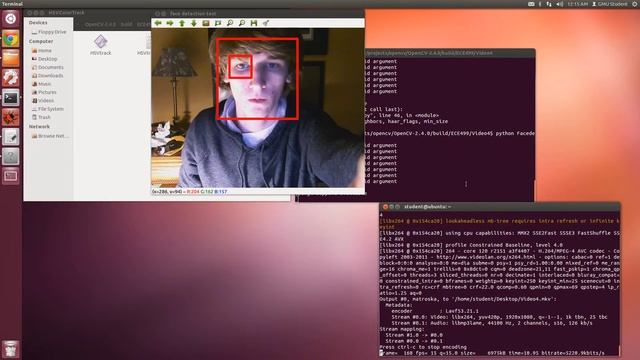640x360 pixels.
Task: Click the Terminal menu title in the top panel
Action: pos(12,4)
